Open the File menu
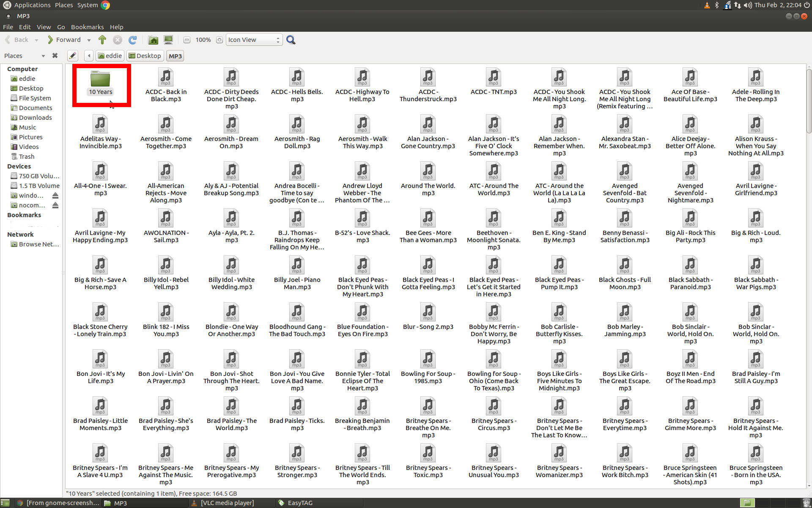The image size is (812, 508). [x=8, y=27]
